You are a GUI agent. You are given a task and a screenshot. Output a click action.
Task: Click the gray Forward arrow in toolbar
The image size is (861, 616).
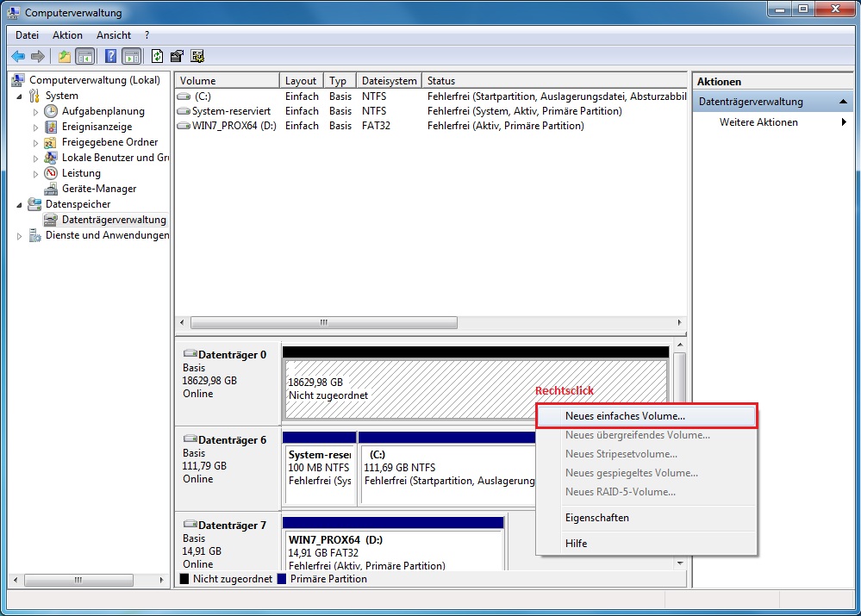point(38,56)
